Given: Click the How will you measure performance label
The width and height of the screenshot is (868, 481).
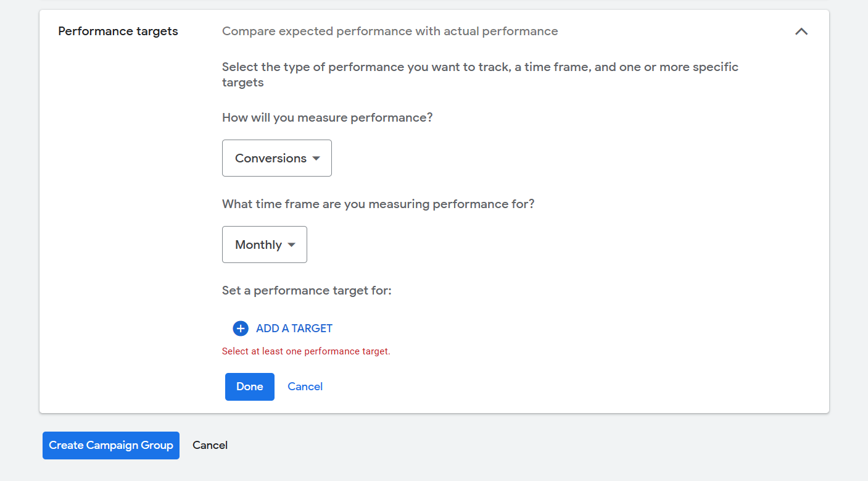Looking at the screenshot, I should coord(328,117).
